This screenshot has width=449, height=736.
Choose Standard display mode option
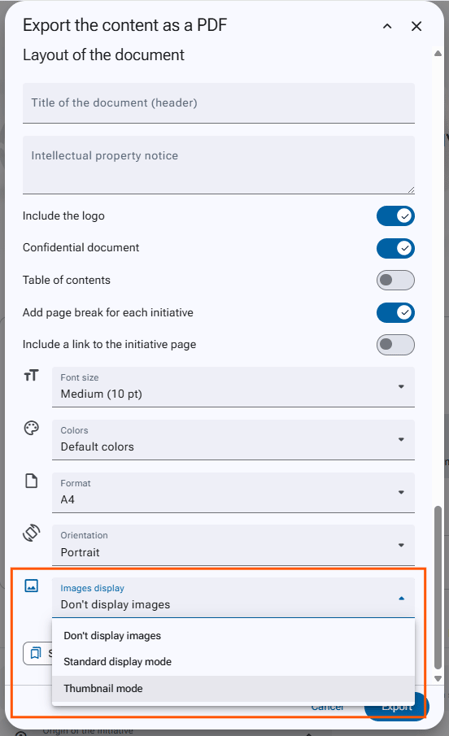tap(233, 662)
